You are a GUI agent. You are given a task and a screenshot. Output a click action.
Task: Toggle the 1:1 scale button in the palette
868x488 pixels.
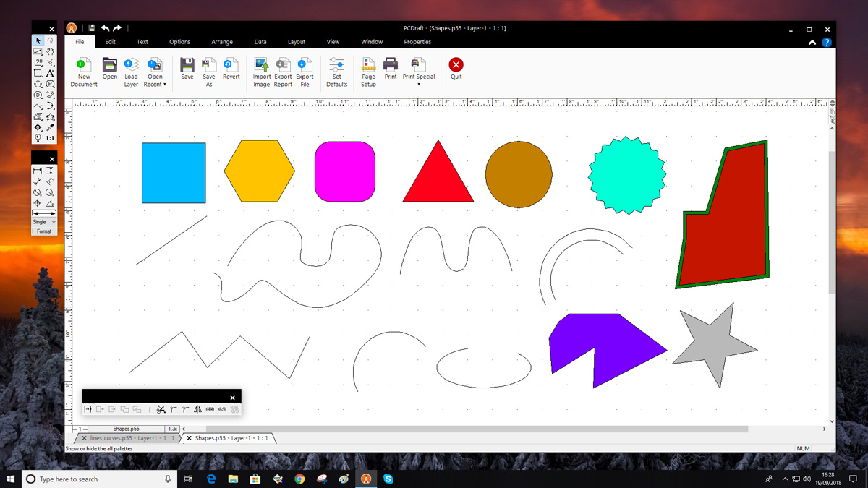tap(50, 137)
